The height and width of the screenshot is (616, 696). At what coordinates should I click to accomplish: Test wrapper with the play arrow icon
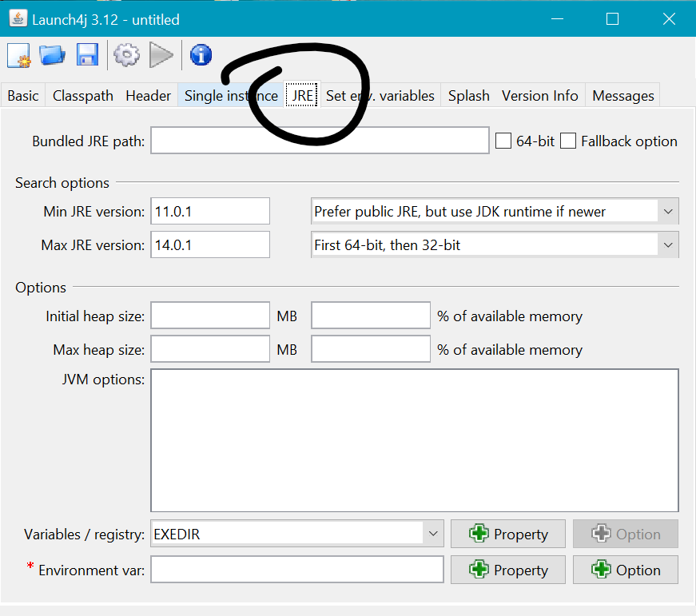tap(161, 55)
